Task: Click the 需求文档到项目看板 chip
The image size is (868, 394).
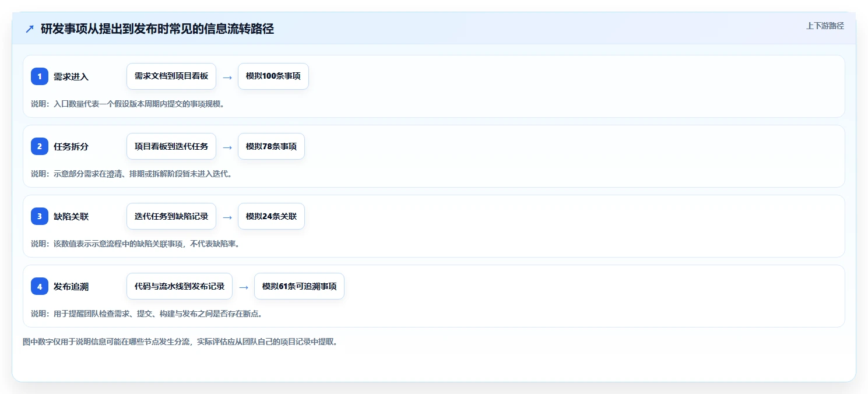Action: (171, 76)
